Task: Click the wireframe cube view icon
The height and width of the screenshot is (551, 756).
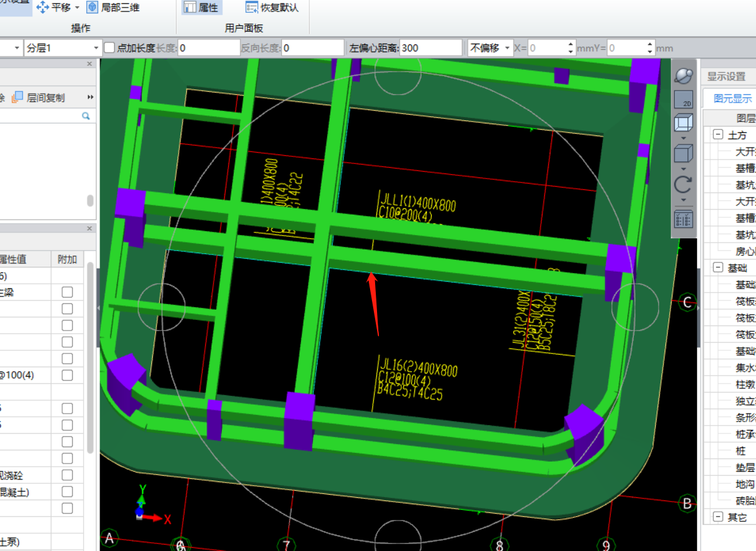Action: pos(683,122)
